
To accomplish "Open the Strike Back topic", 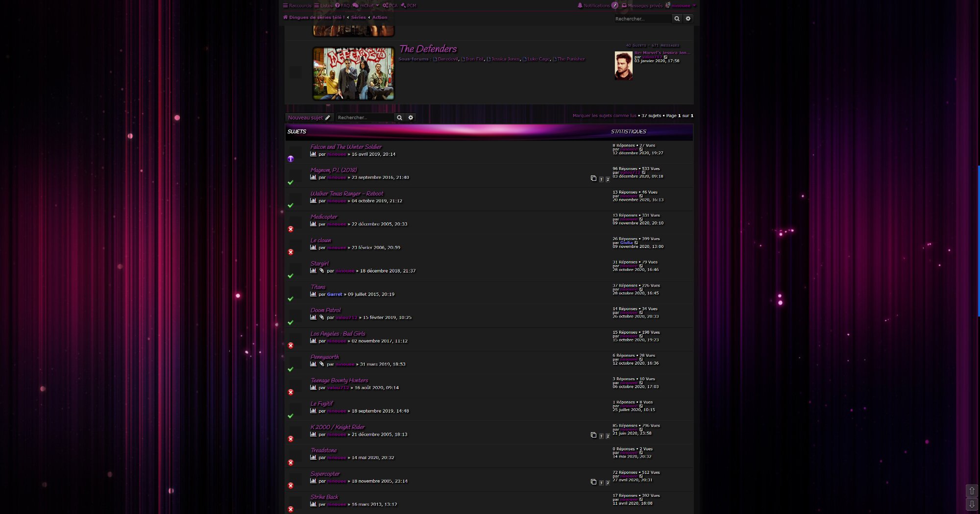I will [x=324, y=497].
